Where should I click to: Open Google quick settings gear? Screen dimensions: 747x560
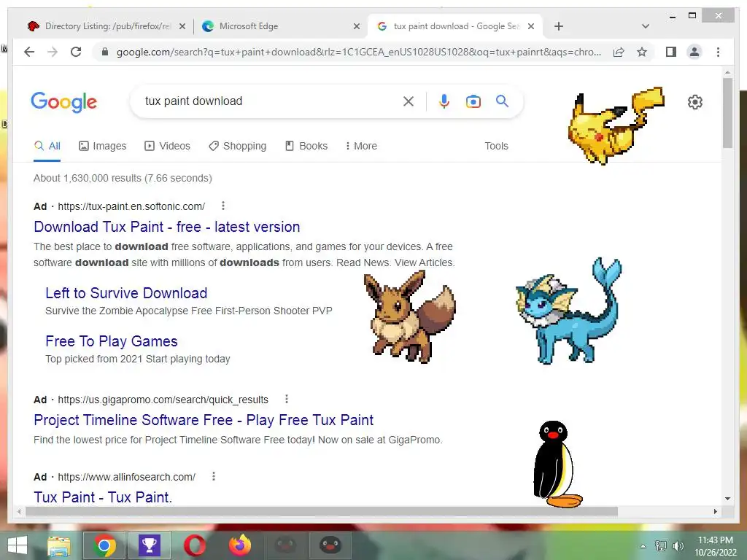point(695,102)
